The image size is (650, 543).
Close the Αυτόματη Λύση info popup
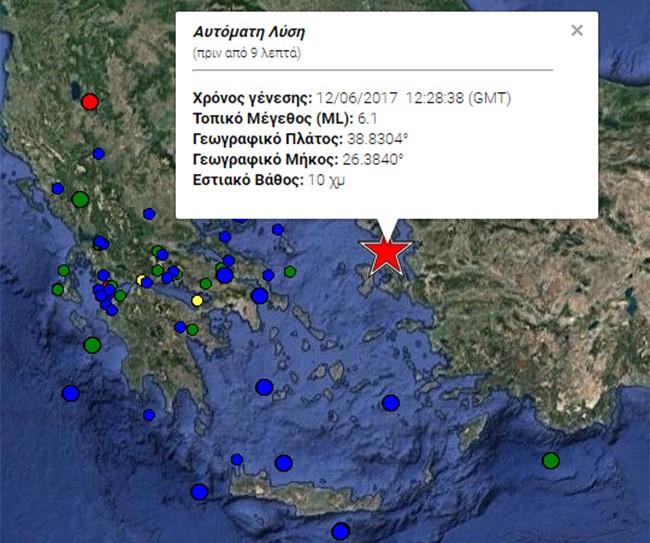pyautogui.click(x=576, y=30)
